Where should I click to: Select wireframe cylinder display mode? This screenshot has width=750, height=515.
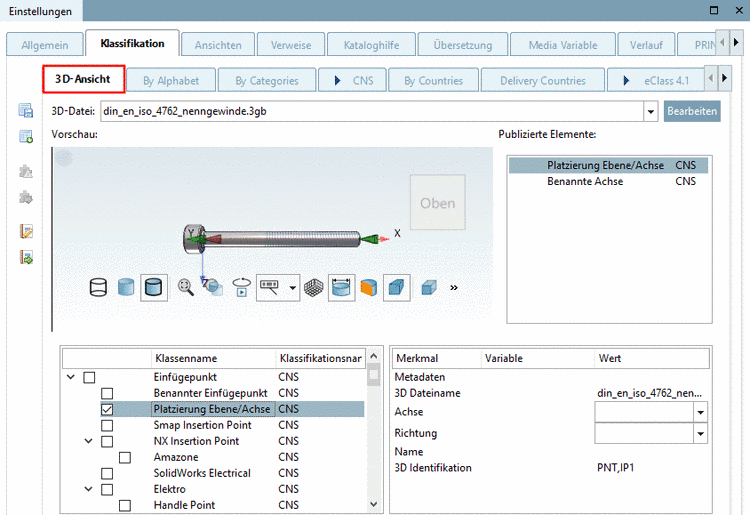pyautogui.click(x=99, y=287)
